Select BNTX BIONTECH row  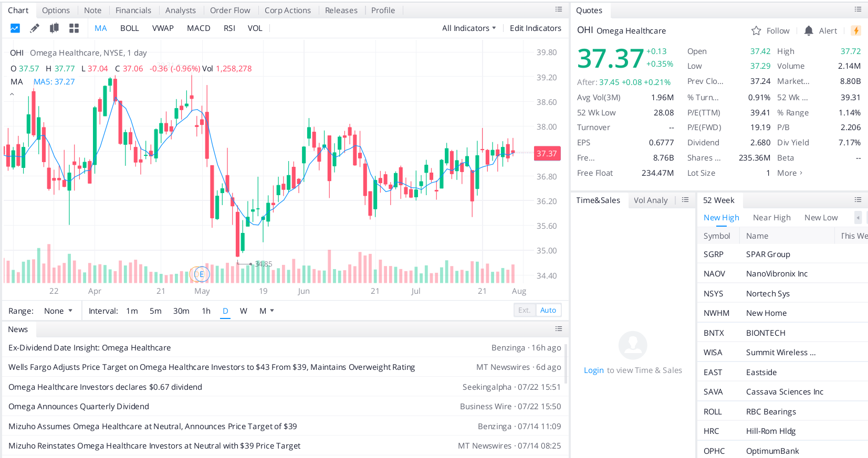[x=782, y=333]
